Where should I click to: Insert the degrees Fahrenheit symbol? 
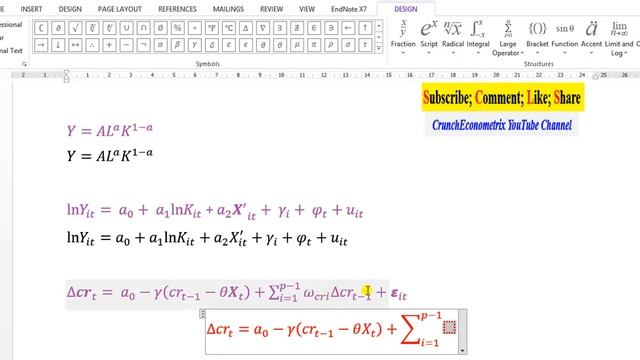(x=211, y=28)
